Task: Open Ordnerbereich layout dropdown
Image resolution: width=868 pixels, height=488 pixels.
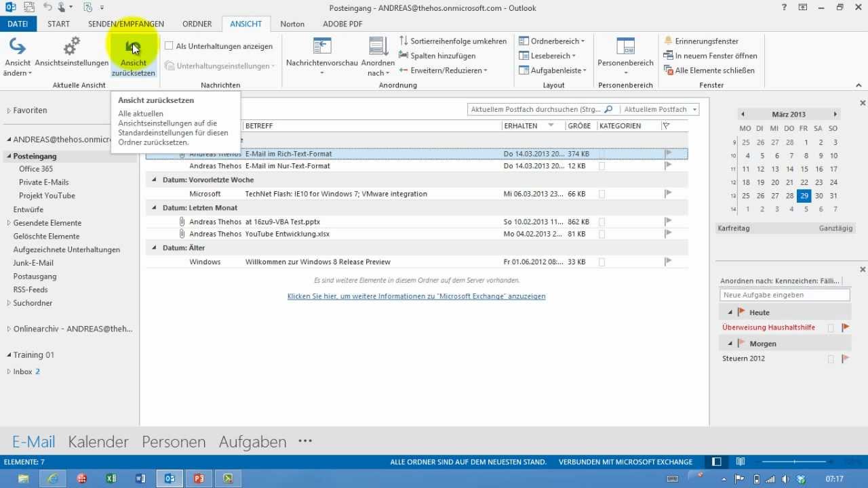Action: tap(552, 41)
